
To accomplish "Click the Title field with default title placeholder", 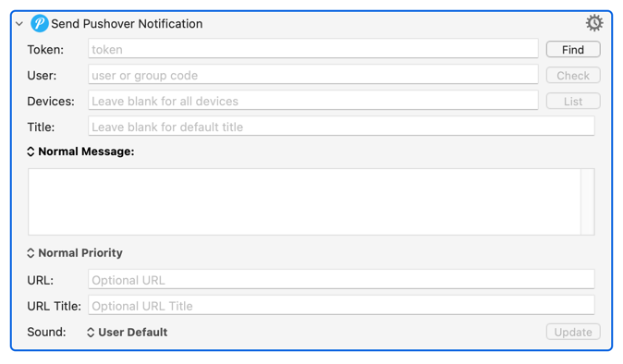I will pos(341,127).
